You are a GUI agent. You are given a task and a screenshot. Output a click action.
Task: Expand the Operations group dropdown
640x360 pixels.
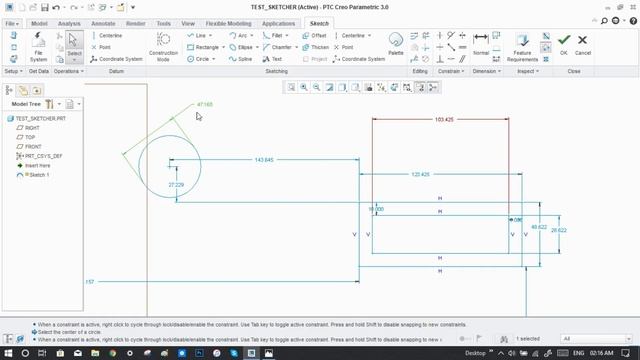(69, 71)
